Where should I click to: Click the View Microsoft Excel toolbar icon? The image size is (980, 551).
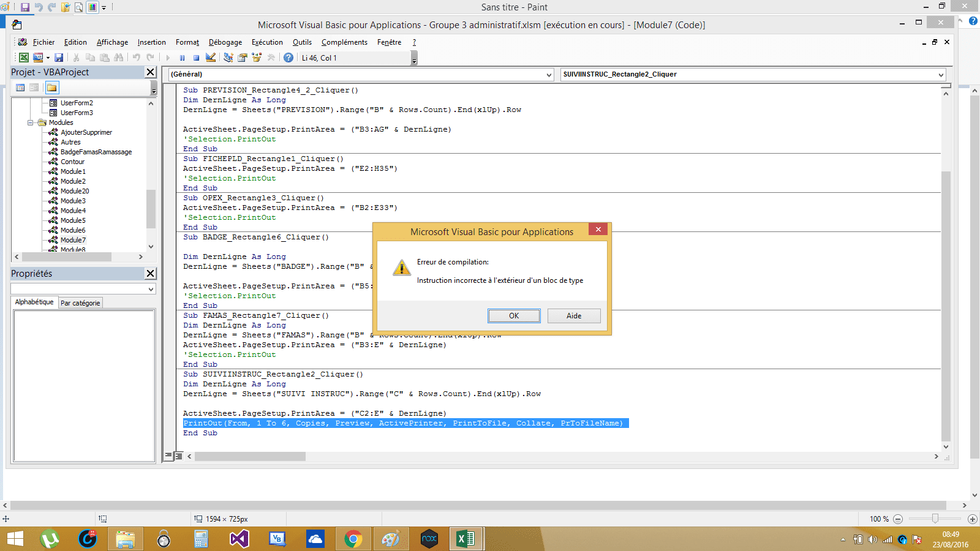click(x=24, y=58)
